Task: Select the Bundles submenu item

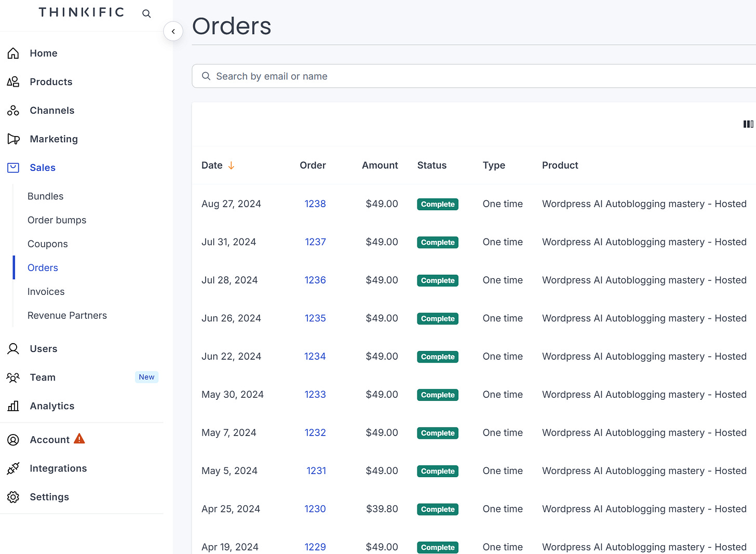Action: [x=46, y=196]
